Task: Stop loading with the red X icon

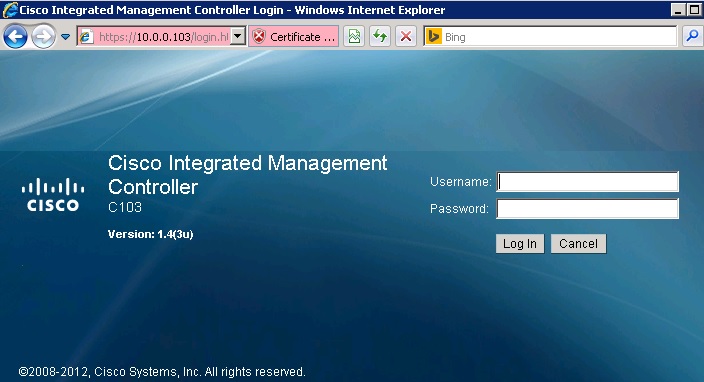Action: (x=406, y=36)
